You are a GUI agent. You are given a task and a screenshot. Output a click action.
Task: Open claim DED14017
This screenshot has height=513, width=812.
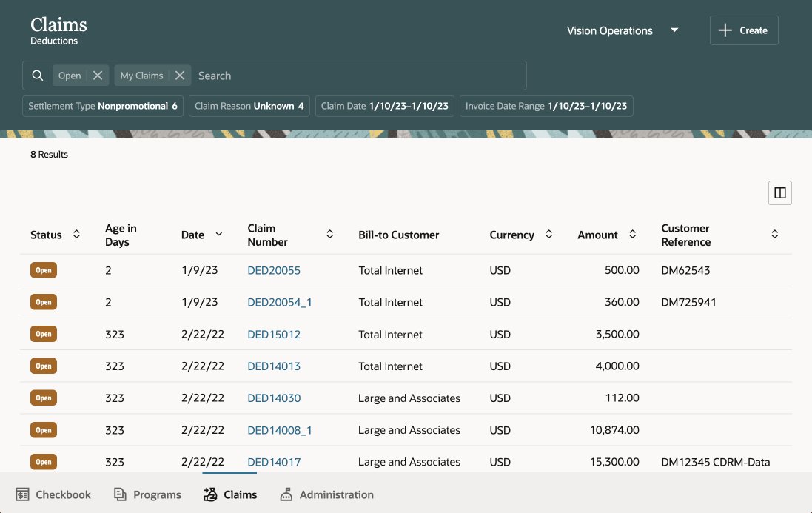point(274,461)
